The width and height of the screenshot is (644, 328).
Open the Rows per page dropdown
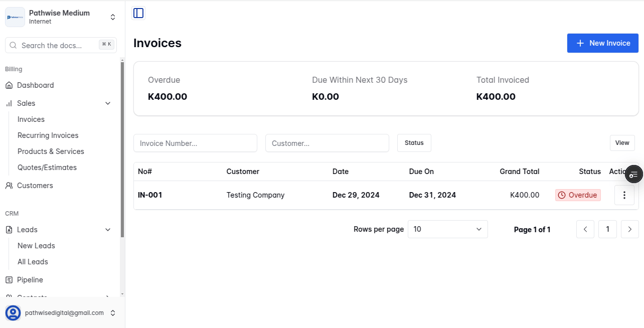(447, 229)
